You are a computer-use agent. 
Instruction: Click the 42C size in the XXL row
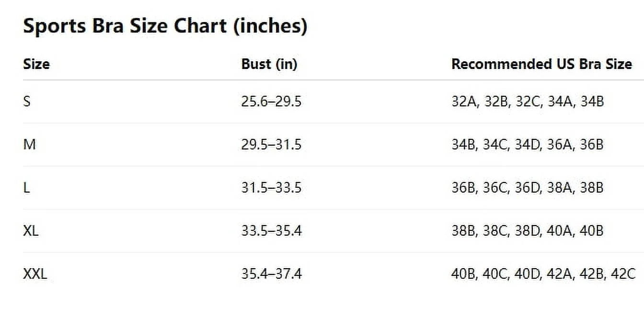(x=623, y=274)
